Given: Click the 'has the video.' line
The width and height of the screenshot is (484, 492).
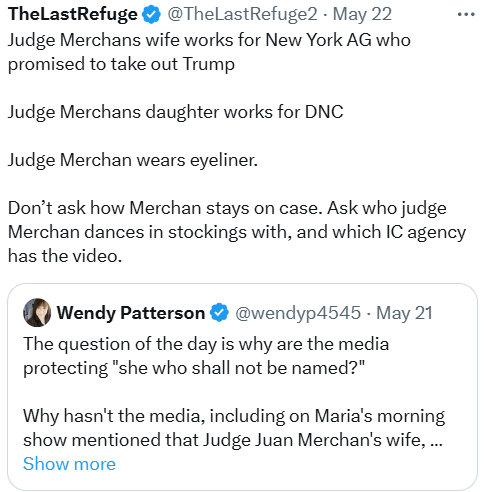Looking at the screenshot, I should point(65,256).
